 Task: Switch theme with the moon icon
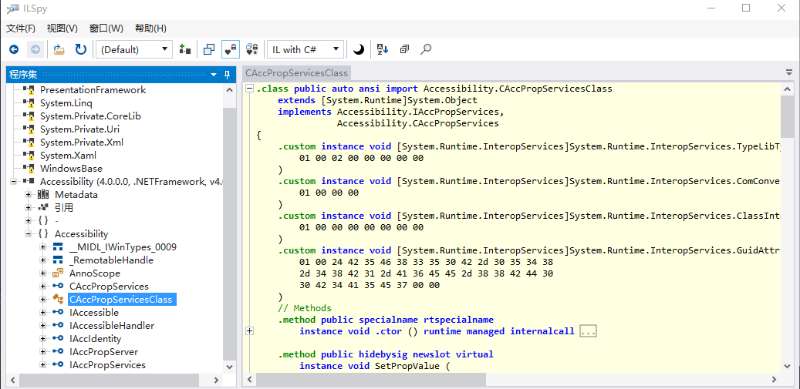click(359, 50)
